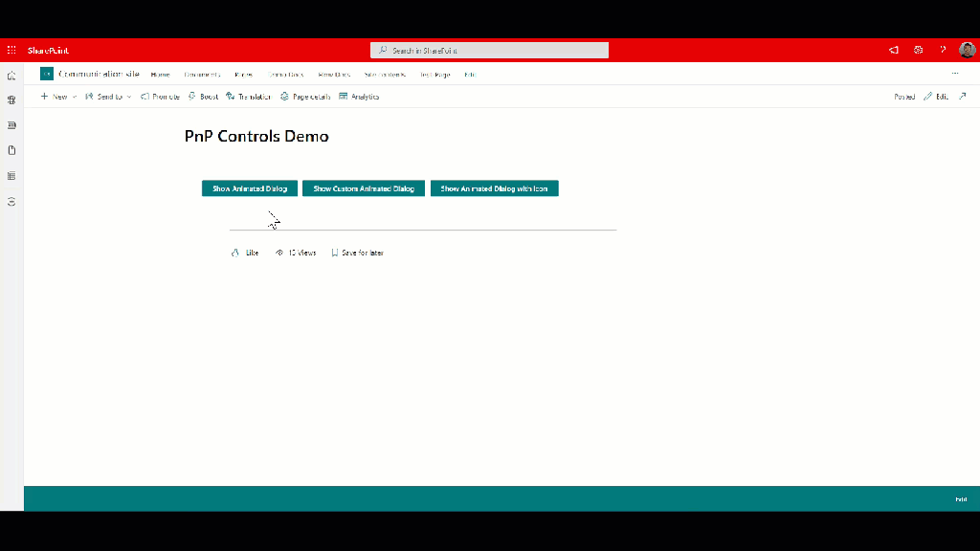Expand the New dropdown
980x551 pixels.
coord(58,97)
